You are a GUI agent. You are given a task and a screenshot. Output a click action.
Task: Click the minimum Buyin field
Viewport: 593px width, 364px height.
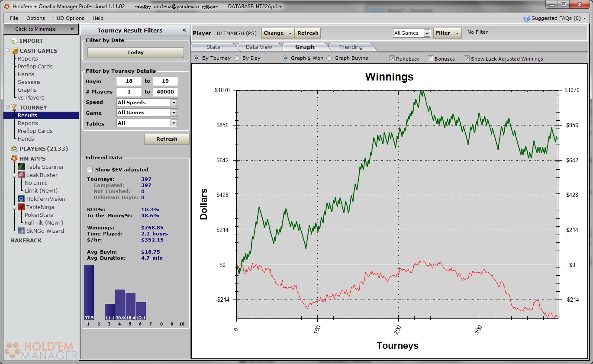[129, 81]
